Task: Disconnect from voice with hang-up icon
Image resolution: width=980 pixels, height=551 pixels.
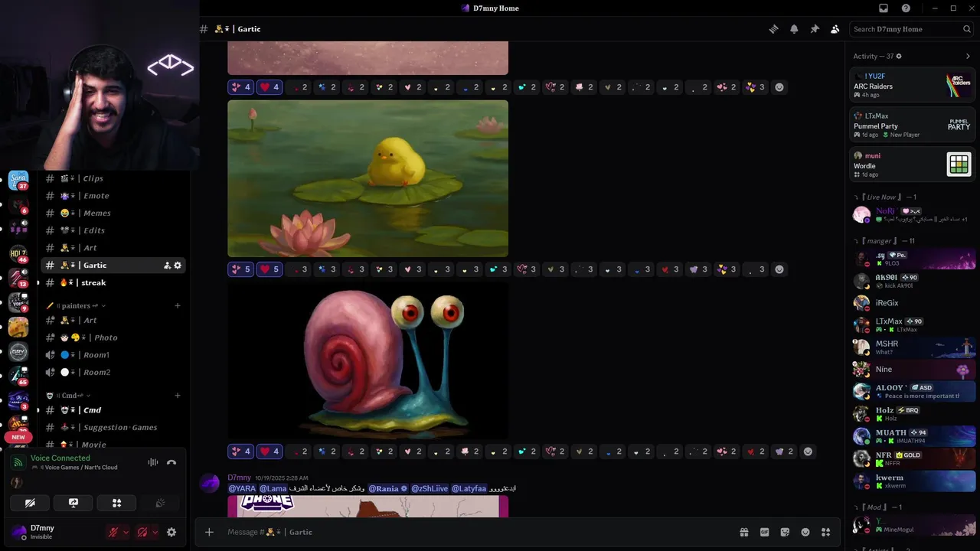Action: point(171,462)
